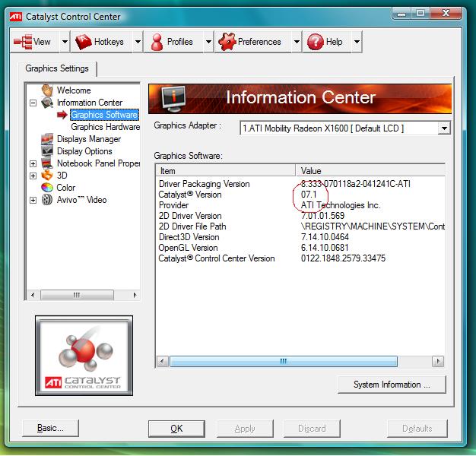Select the Direct3D Version row
Screen dimensions: 476x456
[x=300, y=237]
